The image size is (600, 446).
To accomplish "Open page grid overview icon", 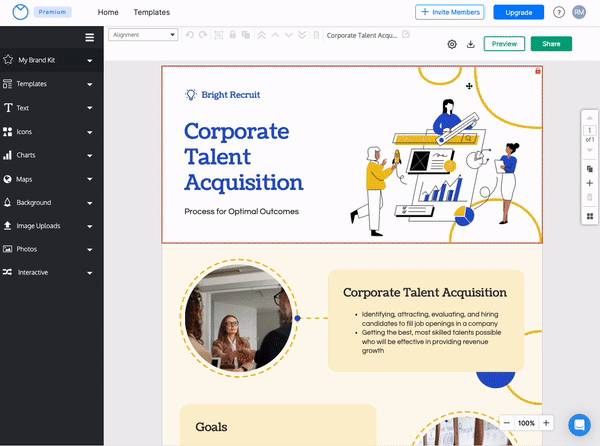I will (590, 216).
